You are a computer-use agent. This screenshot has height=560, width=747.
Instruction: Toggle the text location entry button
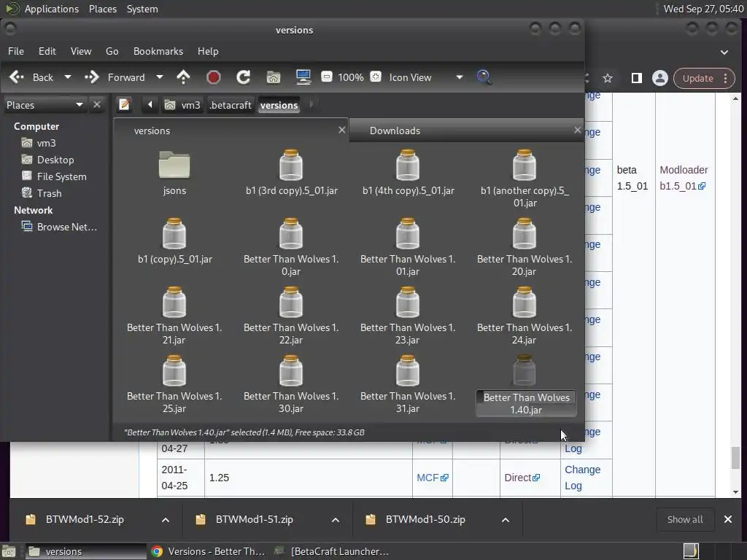coord(124,104)
